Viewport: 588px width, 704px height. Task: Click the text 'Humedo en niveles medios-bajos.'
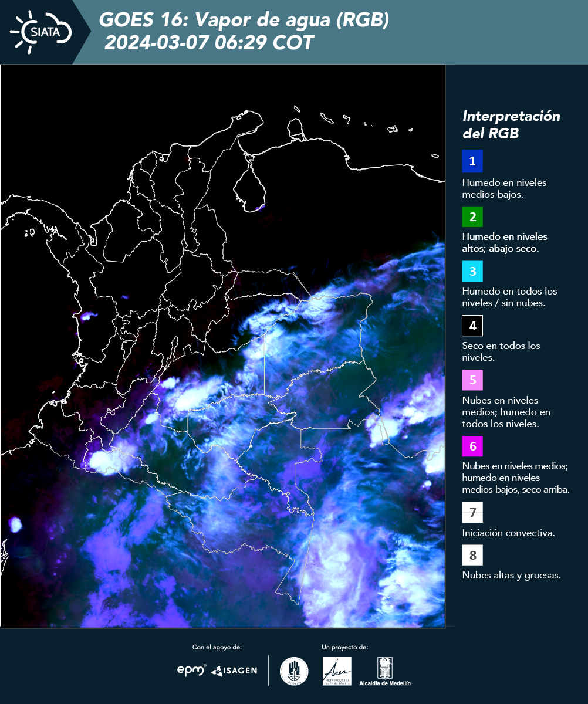505,188
